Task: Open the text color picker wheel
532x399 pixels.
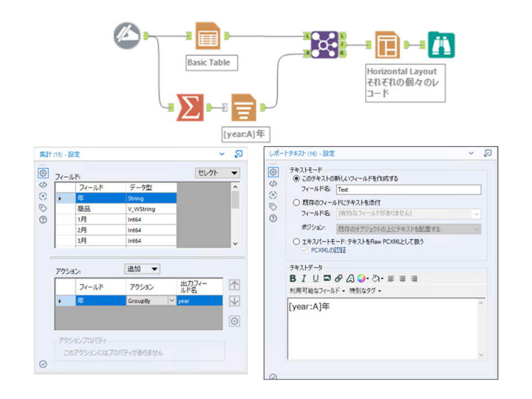Action: [361, 278]
